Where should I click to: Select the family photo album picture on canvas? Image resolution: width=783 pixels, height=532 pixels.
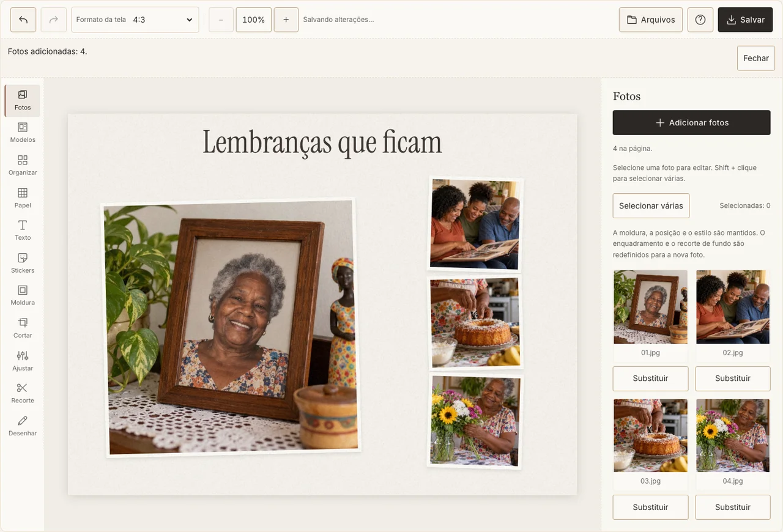475,224
